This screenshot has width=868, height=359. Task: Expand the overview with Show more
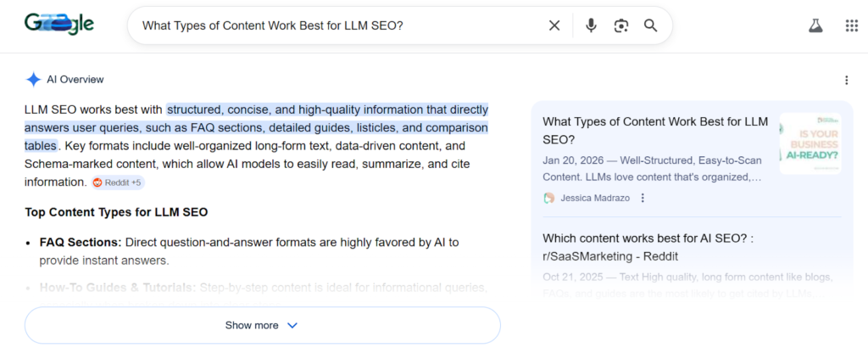click(x=263, y=325)
